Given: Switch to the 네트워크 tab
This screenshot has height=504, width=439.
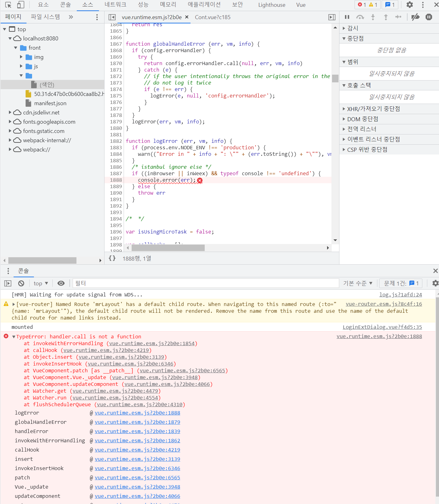Looking at the screenshot, I should (115, 5).
